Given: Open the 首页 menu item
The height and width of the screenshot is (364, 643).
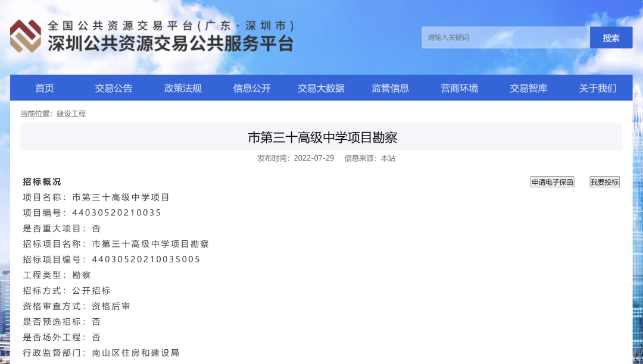Looking at the screenshot, I should [45, 87].
